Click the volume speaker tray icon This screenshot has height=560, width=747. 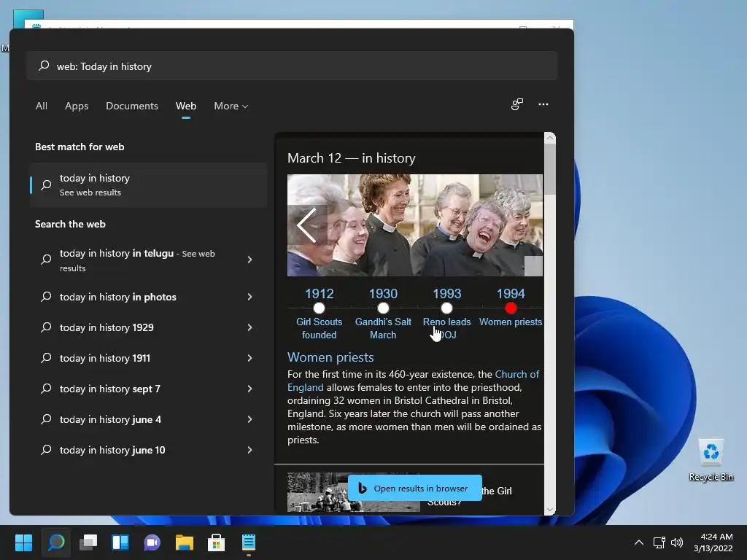point(676,542)
